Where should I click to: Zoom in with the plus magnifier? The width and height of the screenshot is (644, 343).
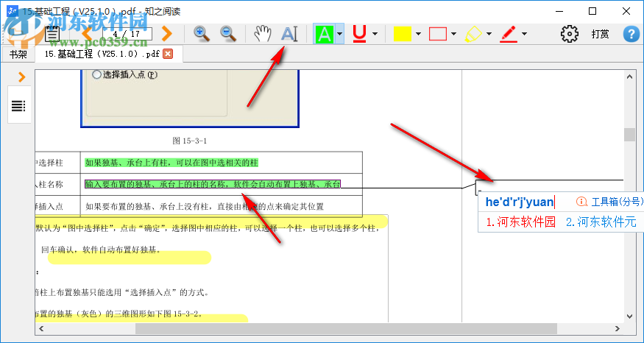click(x=202, y=34)
